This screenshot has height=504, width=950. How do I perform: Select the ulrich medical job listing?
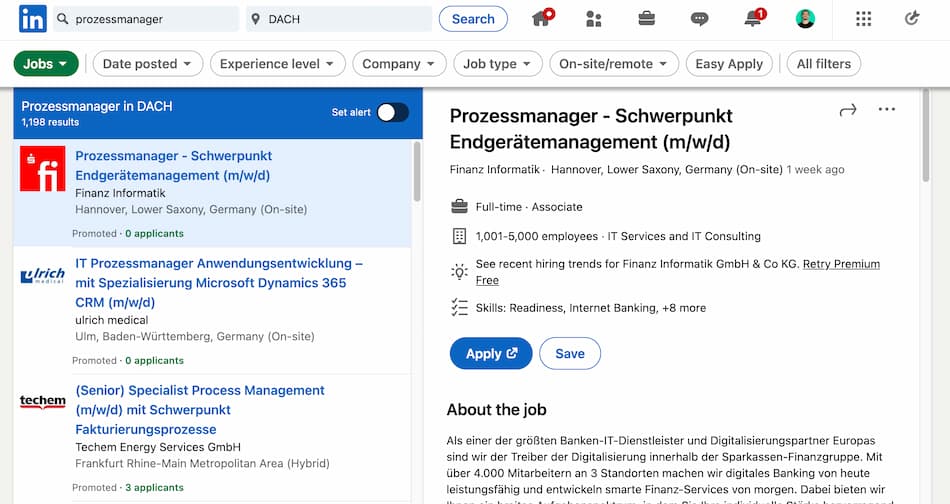click(x=218, y=283)
